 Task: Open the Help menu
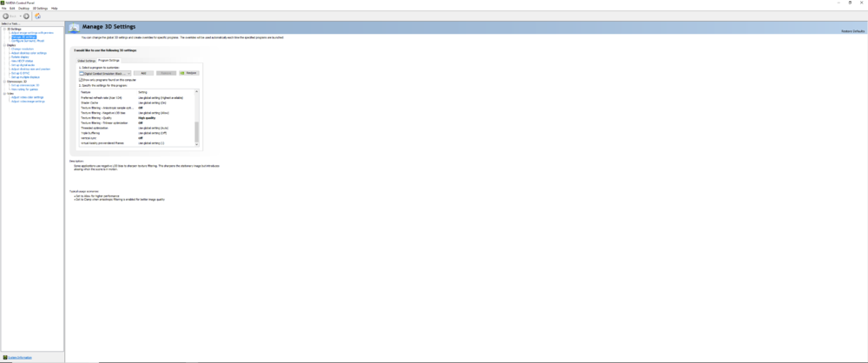[54, 9]
